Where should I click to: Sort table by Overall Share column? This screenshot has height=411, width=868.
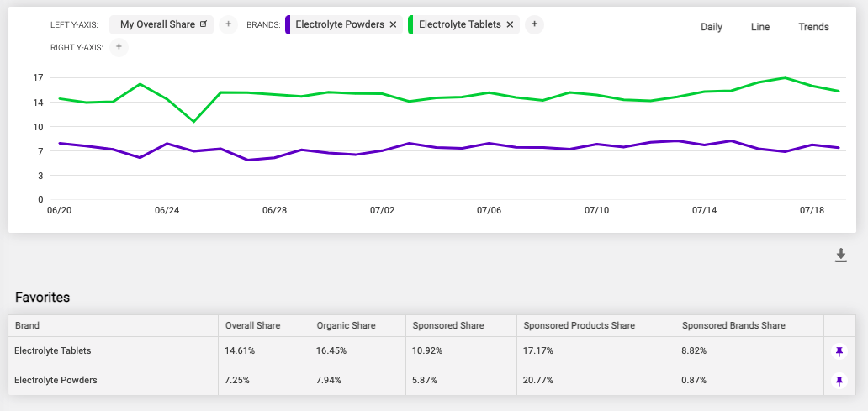point(252,325)
